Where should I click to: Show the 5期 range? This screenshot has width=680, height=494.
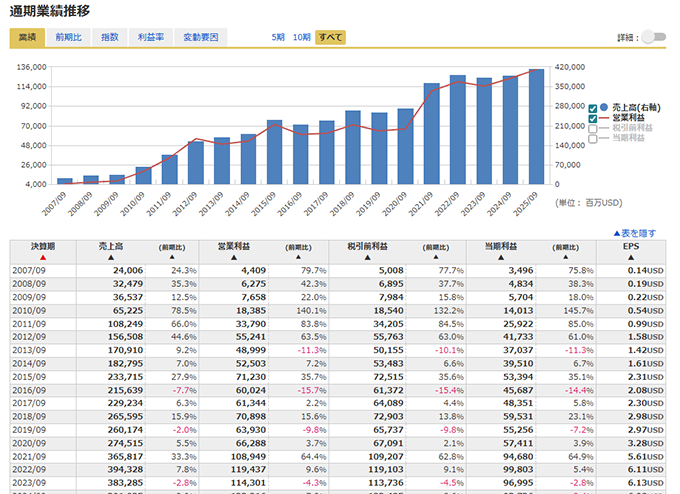(278, 37)
